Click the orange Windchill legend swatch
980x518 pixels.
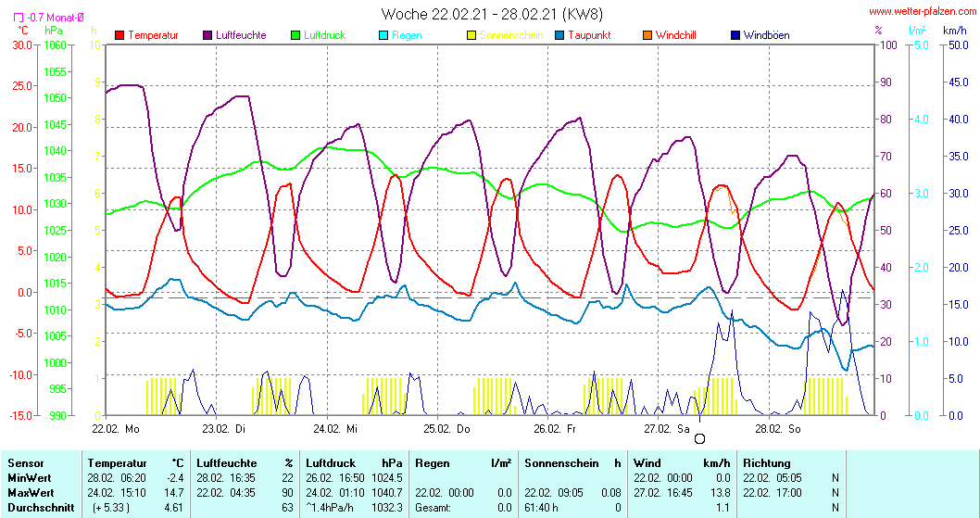[x=647, y=35]
